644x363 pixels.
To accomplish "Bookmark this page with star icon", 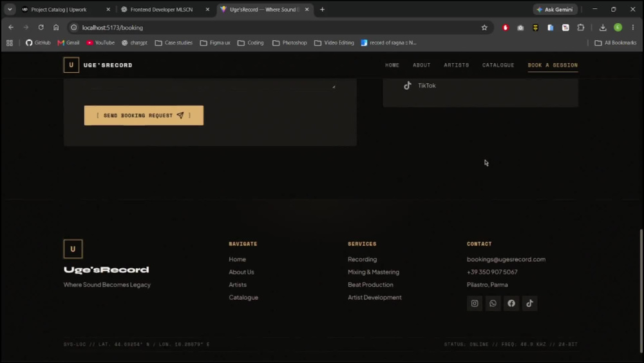I will (x=484, y=28).
